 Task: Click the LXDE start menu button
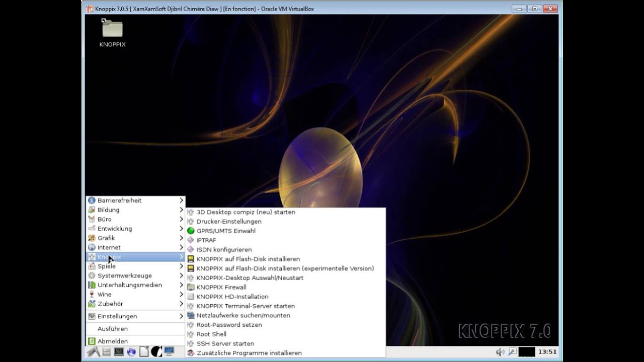[93, 351]
